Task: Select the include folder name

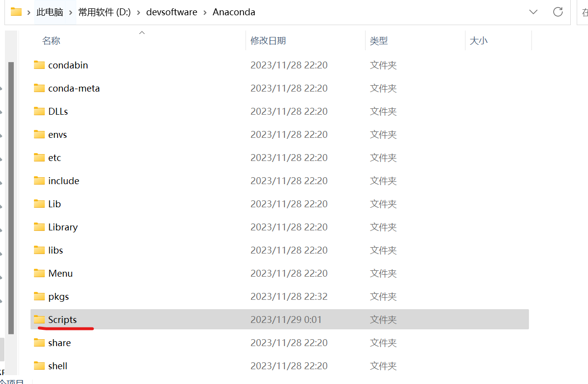Action: coord(64,181)
